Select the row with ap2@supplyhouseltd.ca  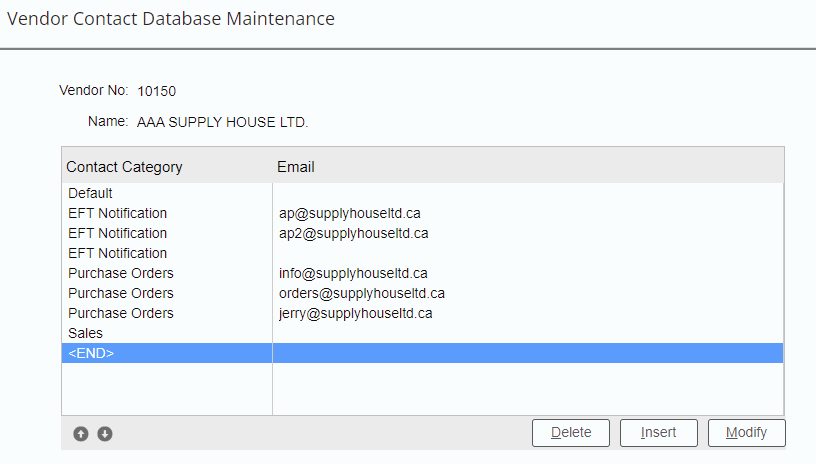coord(353,233)
